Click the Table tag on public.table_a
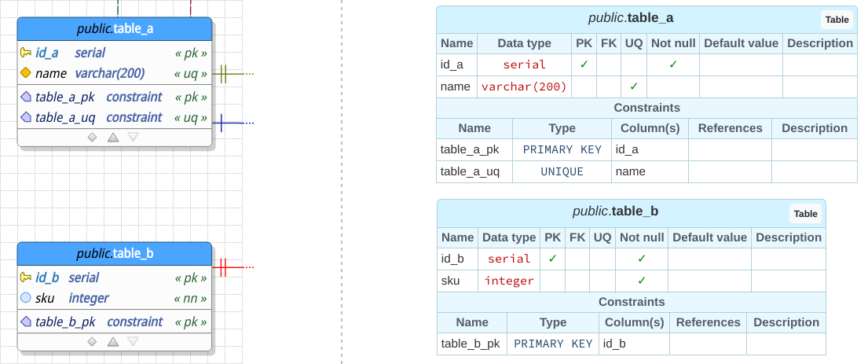This screenshot has height=364, width=868. pos(837,20)
